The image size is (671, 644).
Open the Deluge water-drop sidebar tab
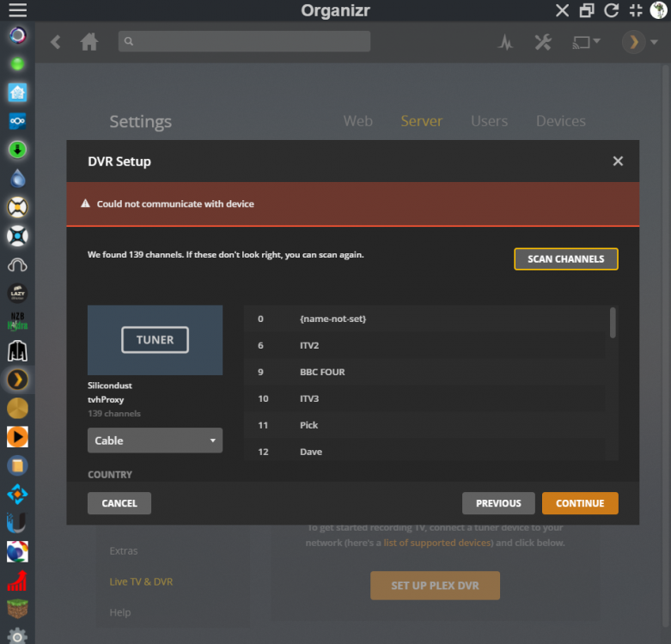(x=17, y=179)
